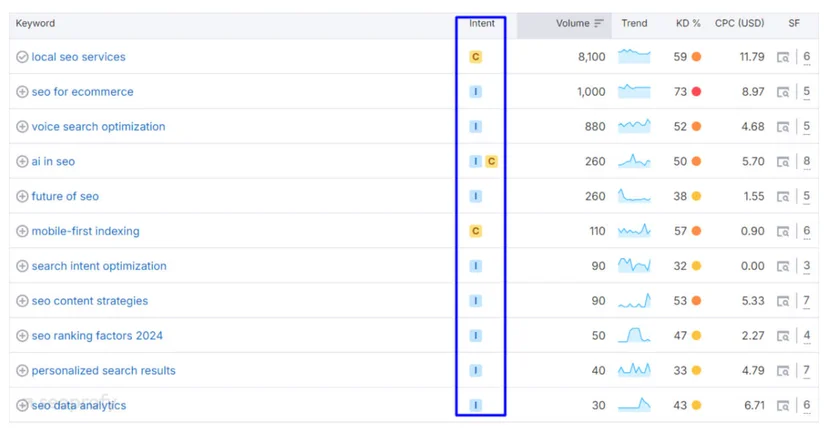Add seo ranking factors 2024 via plus icon
Screen dimensions: 828x428
point(22,336)
